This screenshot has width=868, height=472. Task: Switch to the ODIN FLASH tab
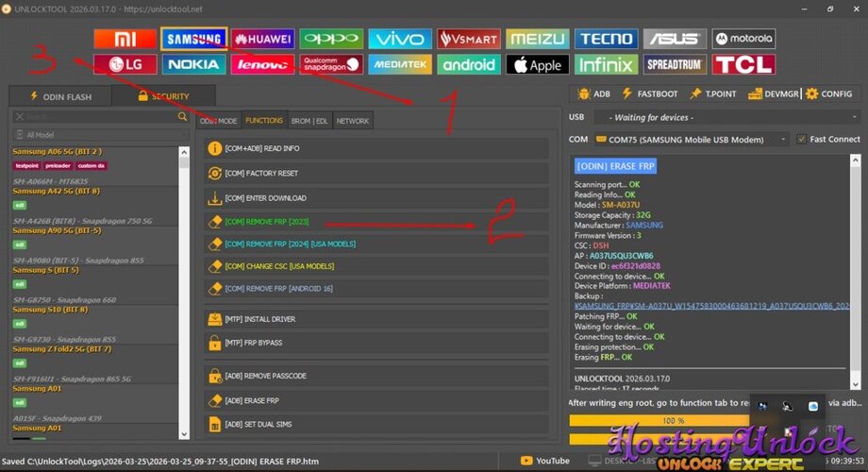point(60,96)
